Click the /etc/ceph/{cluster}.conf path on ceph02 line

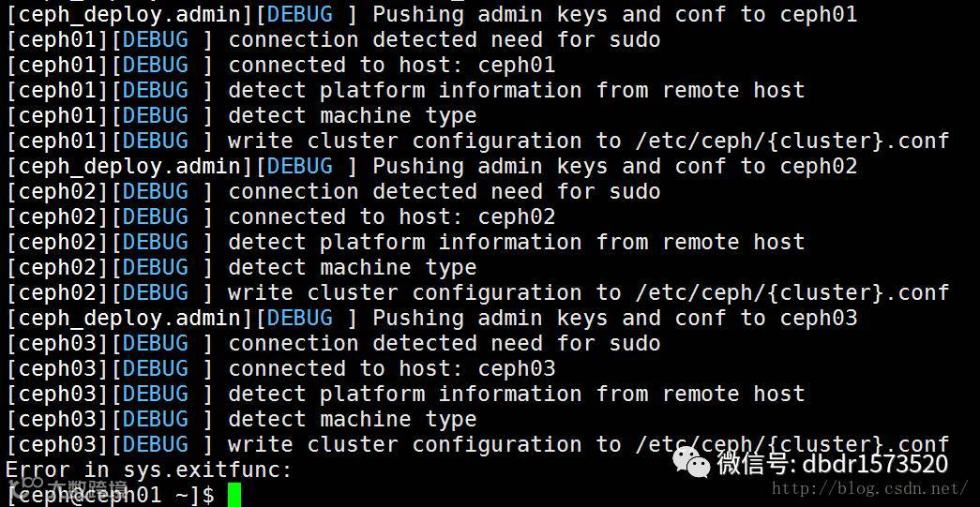[x=792, y=292]
